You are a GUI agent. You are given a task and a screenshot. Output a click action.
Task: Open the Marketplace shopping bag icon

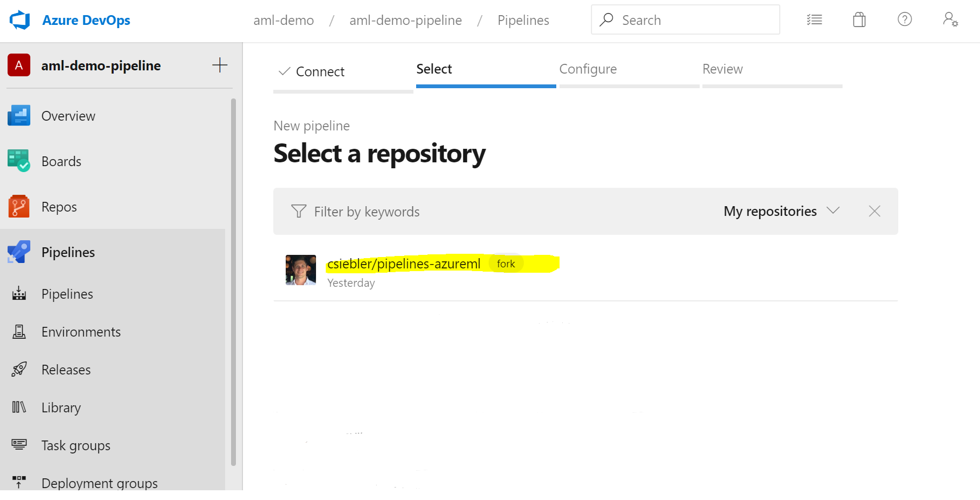pyautogui.click(x=859, y=20)
